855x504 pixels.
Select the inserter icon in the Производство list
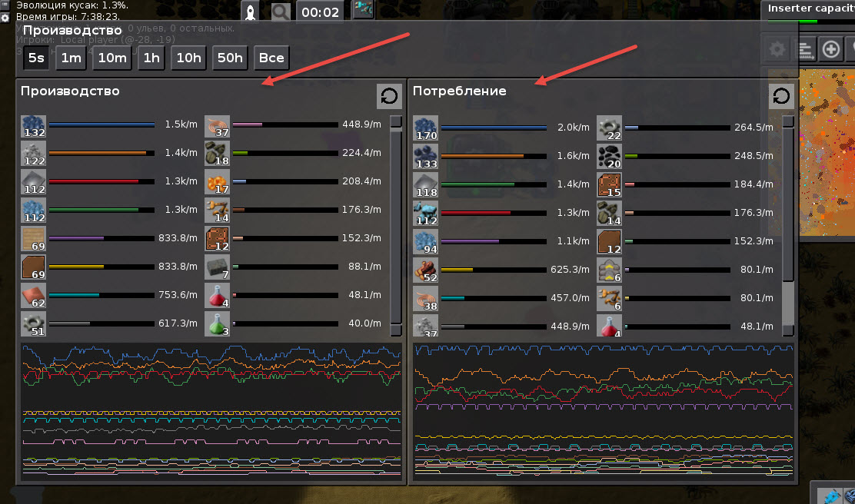tap(217, 211)
